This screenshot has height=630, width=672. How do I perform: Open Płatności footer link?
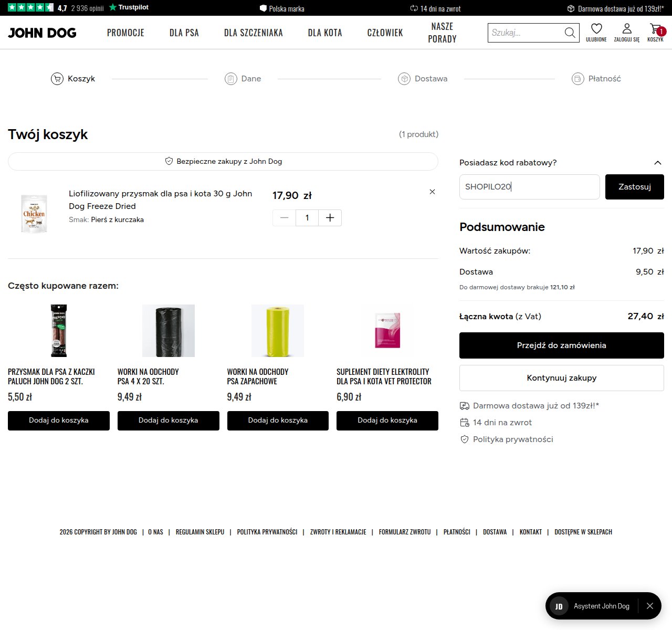457,532
